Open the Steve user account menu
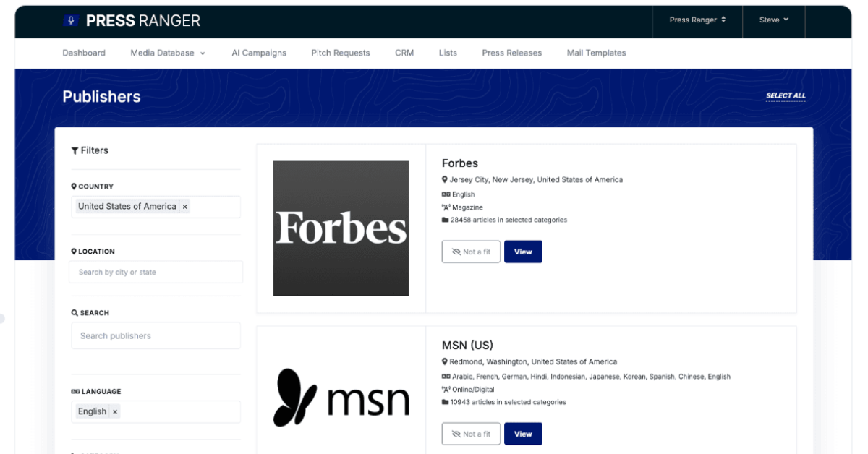The width and height of the screenshot is (868, 454). 774,20
